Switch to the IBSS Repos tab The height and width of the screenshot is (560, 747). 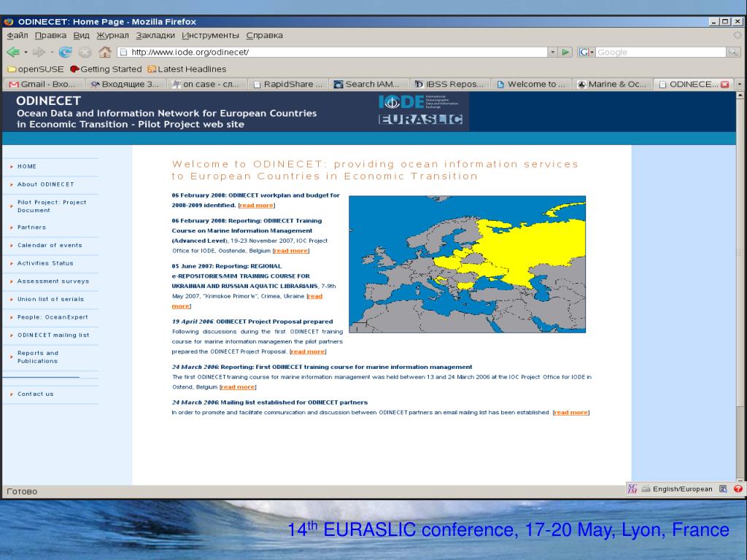pyautogui.click(x=449, y=85)
